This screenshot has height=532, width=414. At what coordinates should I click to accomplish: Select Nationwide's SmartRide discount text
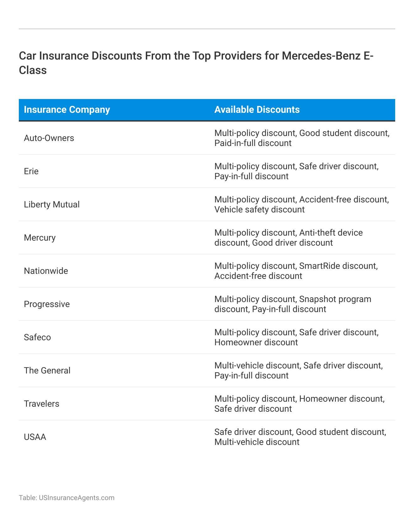pyautogui.click(x=338, y=266)
